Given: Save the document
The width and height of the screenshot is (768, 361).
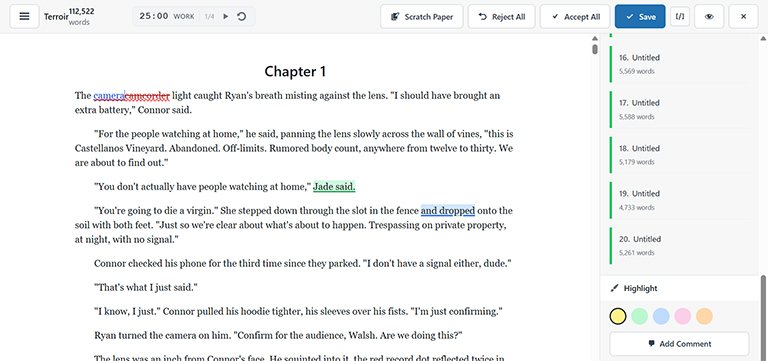Looking at the screenshot, I should coord(640,17).
